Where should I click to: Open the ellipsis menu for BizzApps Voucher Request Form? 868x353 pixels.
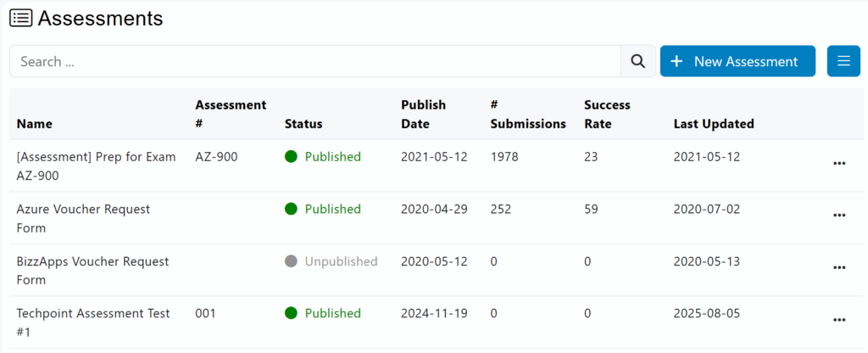coord(839,267)
